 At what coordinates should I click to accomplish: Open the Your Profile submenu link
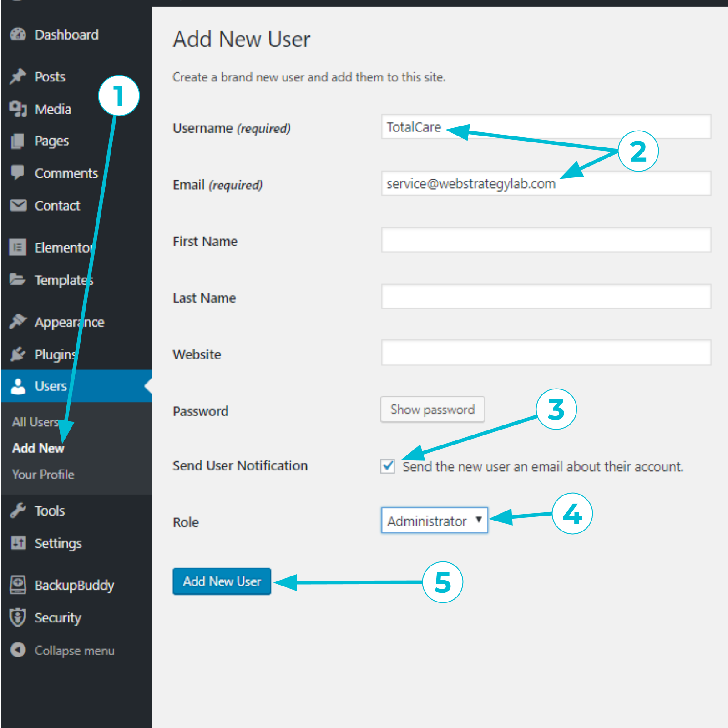pos(43,474)
